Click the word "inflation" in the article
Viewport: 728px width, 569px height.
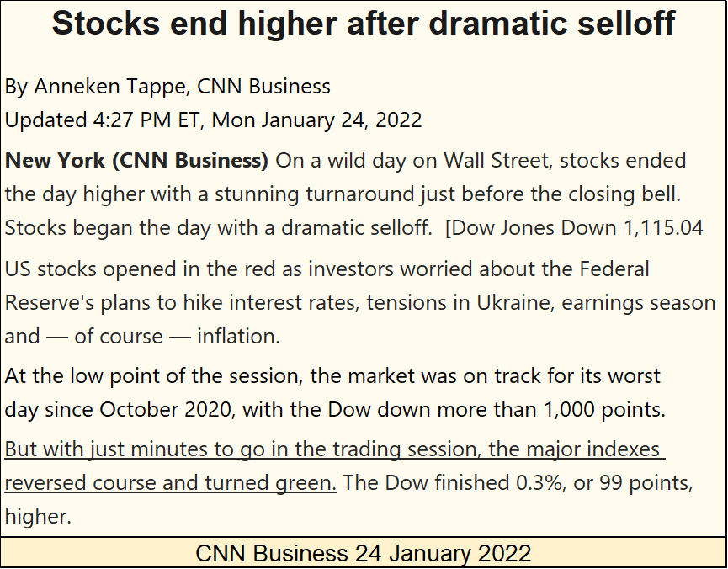tap(239, 337)
